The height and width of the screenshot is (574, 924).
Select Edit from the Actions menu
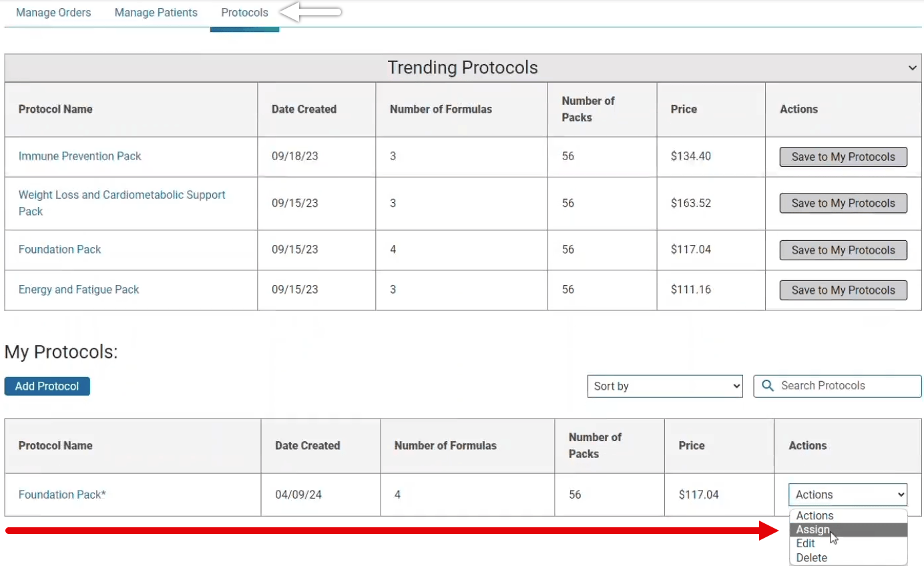coord(849,544)
